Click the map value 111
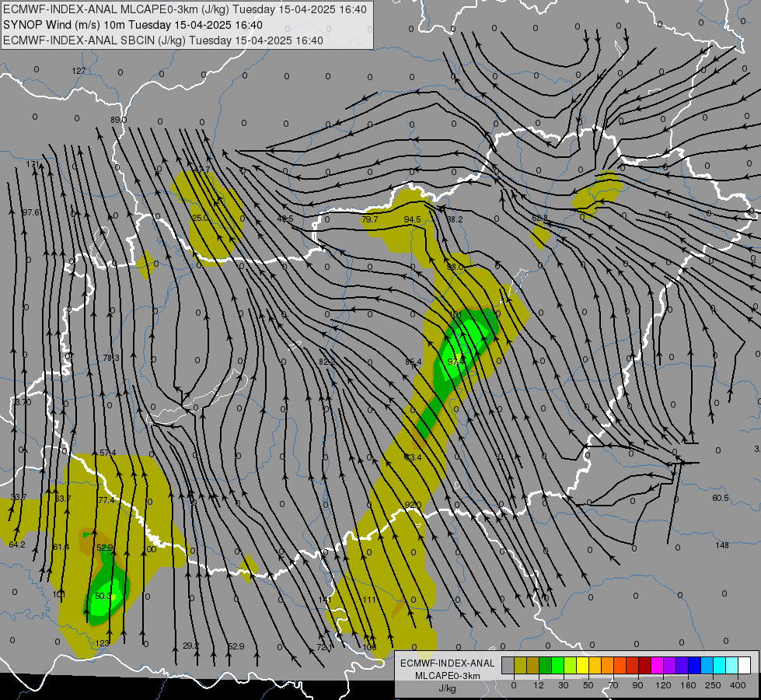 (x=369, y=600)
